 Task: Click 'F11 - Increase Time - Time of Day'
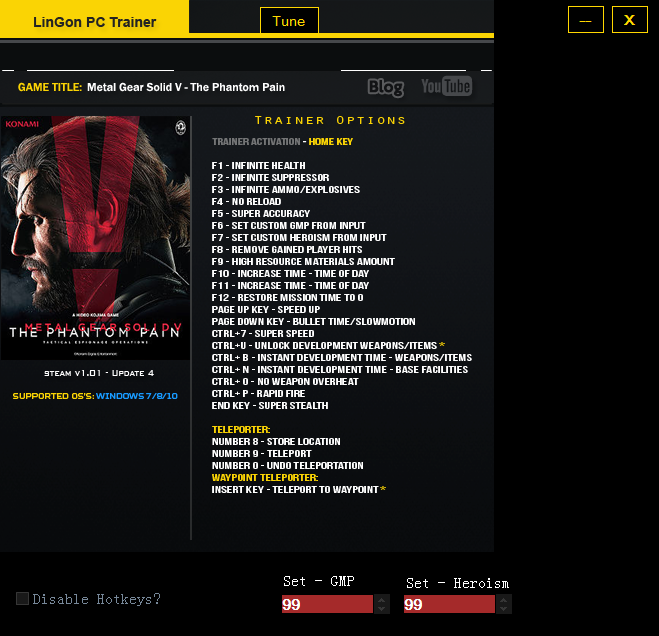[x=290, y=285]
